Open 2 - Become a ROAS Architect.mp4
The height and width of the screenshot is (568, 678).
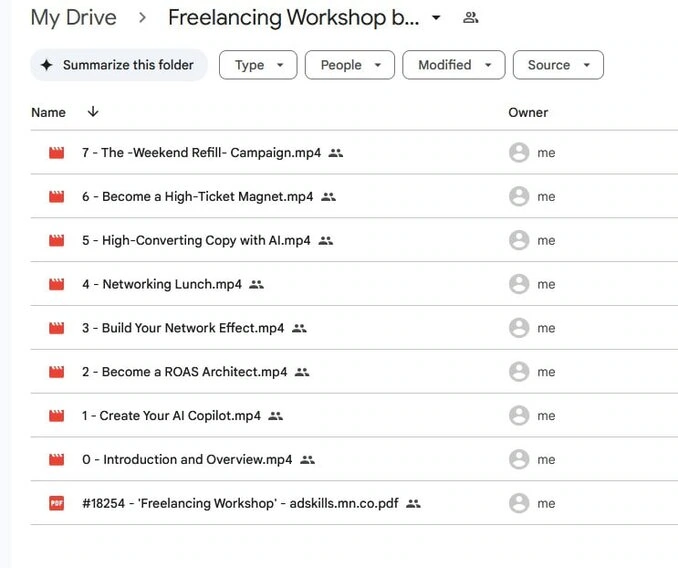point(185,372)
